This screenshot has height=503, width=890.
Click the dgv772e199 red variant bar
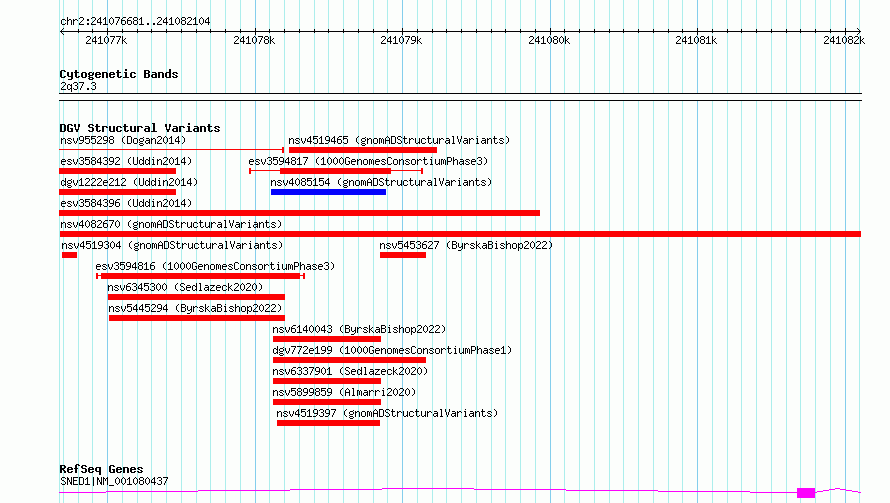[x=349, y=360]
